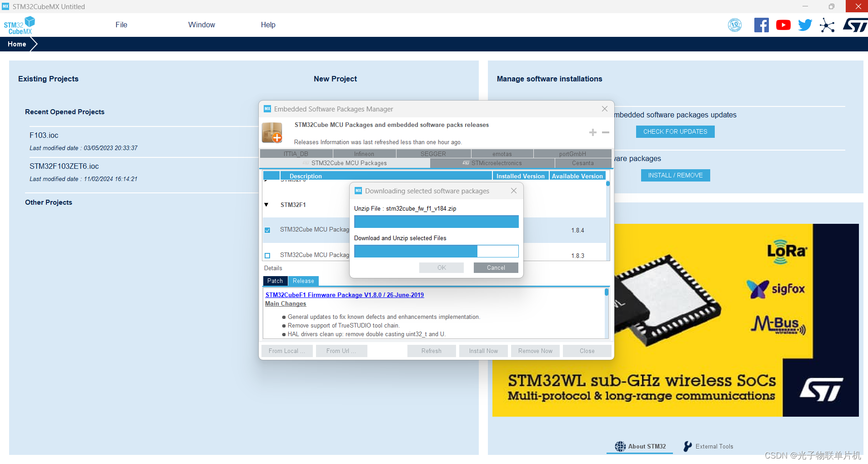The width and height of the screenshot is (868, 464).
Task: Click the Main Changes heading
Action: click(x=286, y=303)
